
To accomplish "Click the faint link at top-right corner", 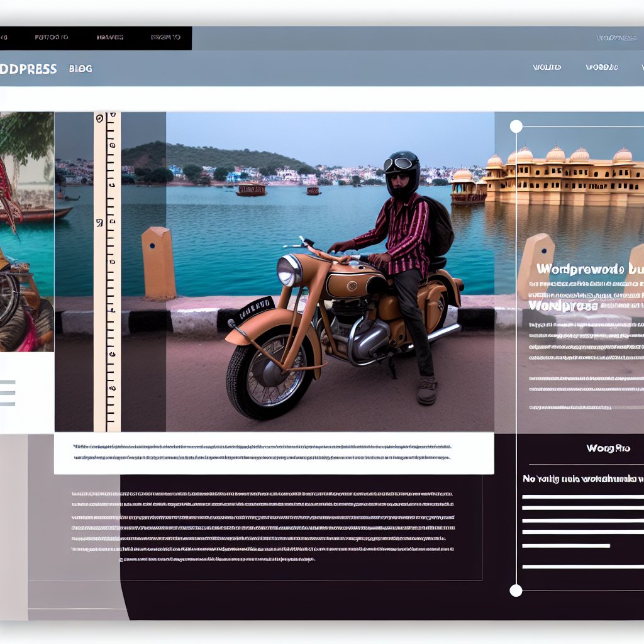I will [616, 38].
